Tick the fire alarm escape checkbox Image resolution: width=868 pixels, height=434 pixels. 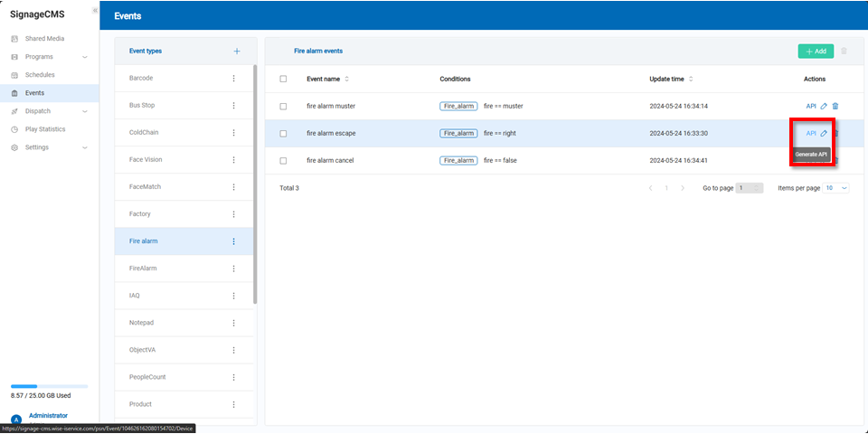[283, 133]
